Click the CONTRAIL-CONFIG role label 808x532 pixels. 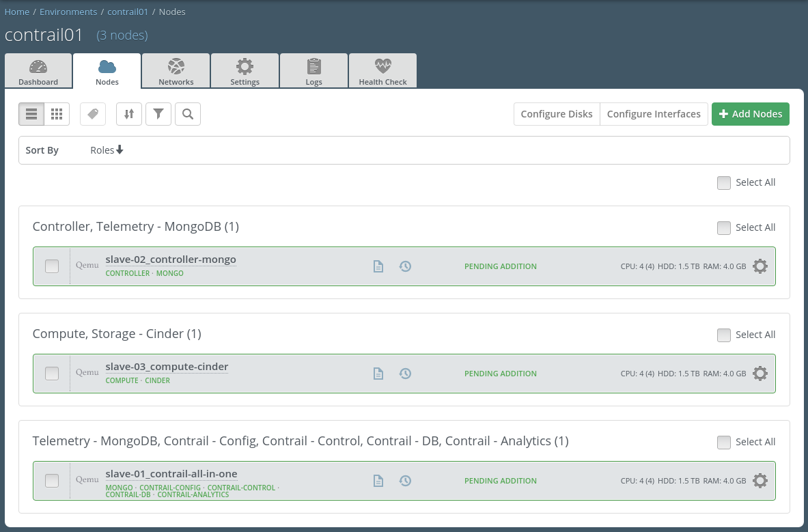170,487
